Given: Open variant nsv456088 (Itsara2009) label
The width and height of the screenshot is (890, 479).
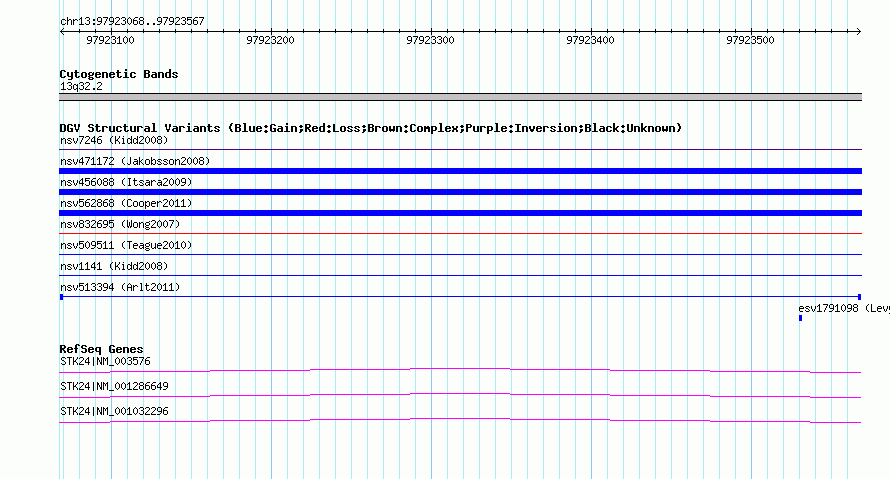Looking at the screenshot, I should (x=126, y=182).
